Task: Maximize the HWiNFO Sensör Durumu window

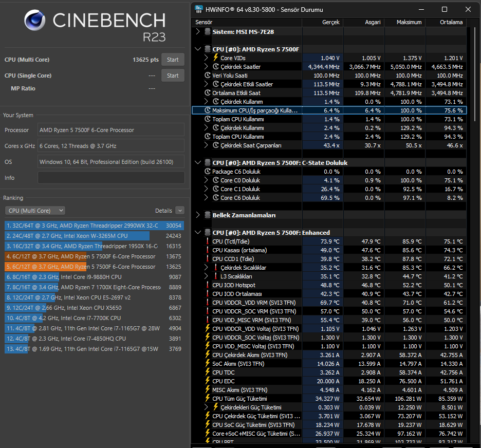Action: pos(444,9)
